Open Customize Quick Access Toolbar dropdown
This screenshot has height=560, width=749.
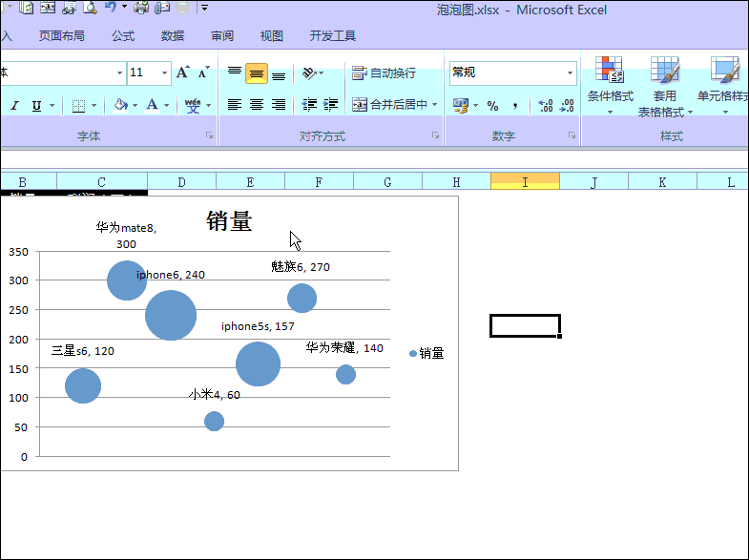coord(204,8)
